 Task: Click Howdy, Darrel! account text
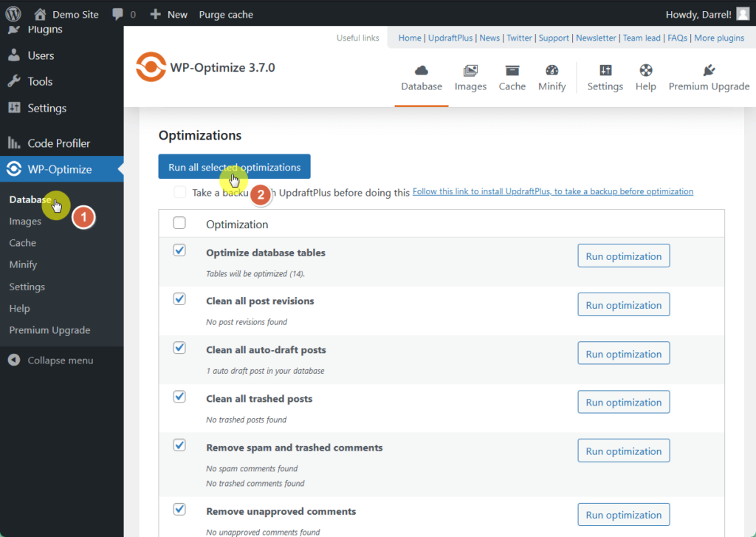pos(698,15)
